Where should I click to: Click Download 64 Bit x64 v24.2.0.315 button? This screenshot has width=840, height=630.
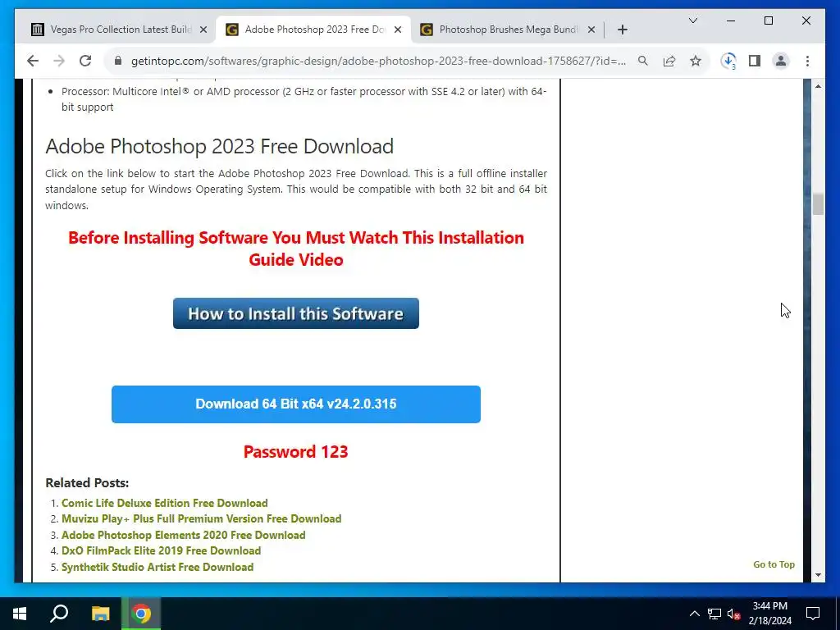coord(295,404)
